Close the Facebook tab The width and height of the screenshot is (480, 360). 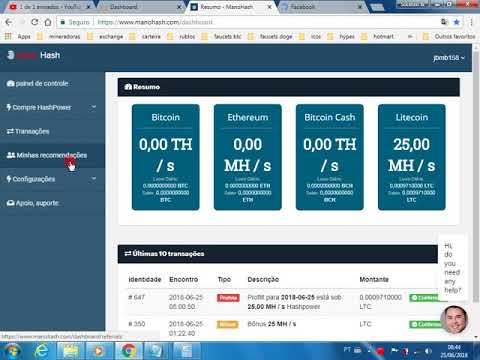click(x=360, y=7)
